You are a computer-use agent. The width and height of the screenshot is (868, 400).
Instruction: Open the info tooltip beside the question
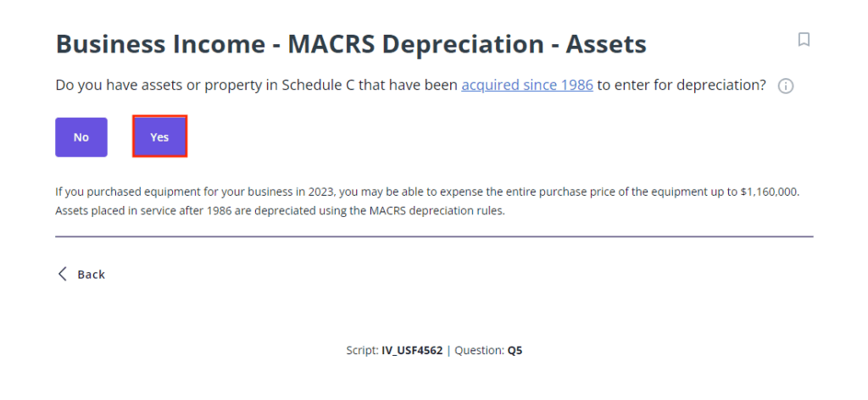click(786, 86)
